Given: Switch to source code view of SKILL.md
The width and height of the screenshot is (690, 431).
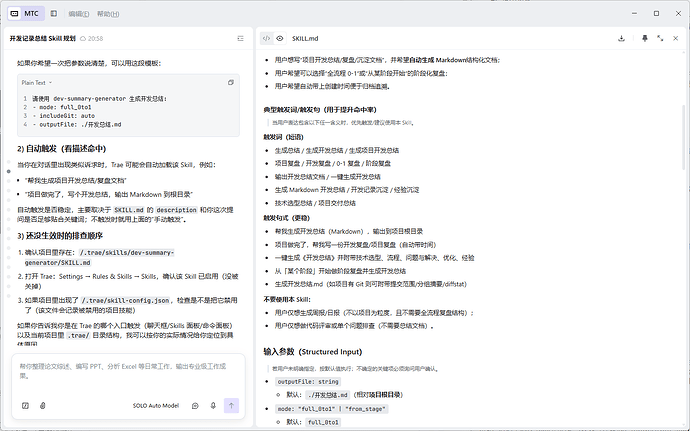Looking at the screenshot, I should point(266,39).
